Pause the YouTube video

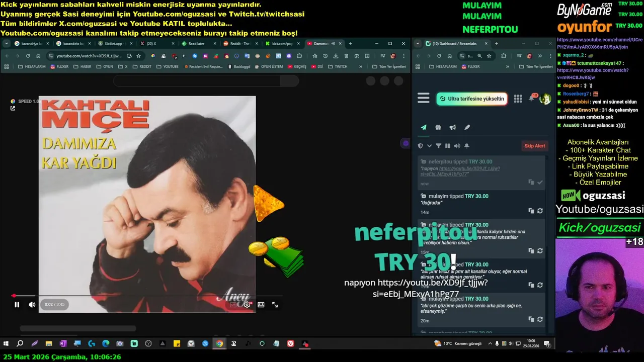(x=17, y=304)
